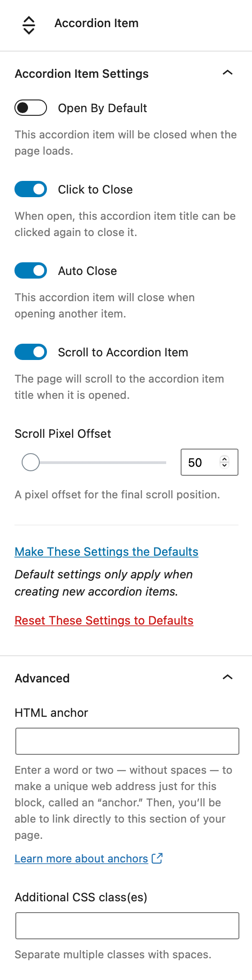Image resolution: width=252 pixels, height=980 pixels.
Task: Decrease pixel offset with the down stepper arrow
Action: coord(224,465)
